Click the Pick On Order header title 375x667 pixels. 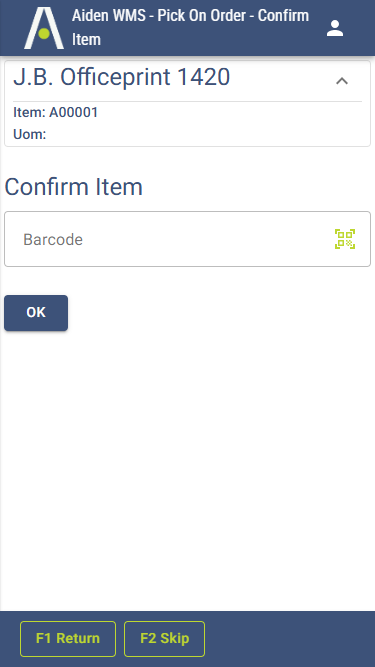(190, 28)
